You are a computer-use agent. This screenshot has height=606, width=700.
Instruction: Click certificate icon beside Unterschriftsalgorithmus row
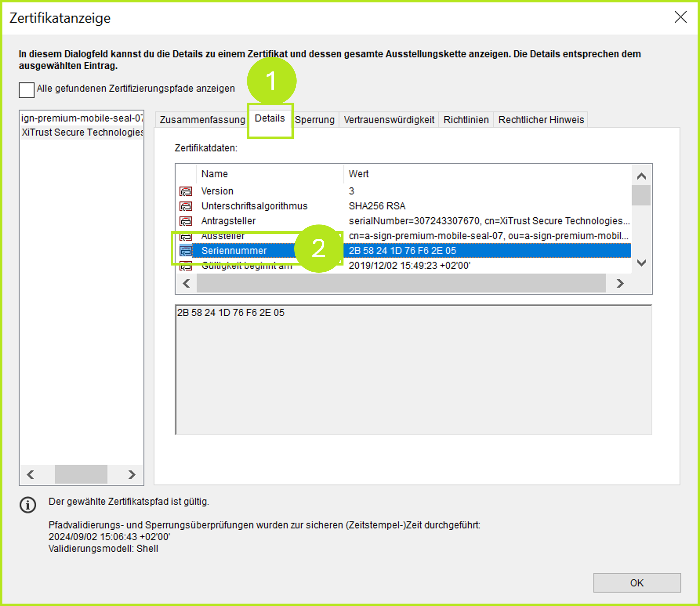[186, 206]
